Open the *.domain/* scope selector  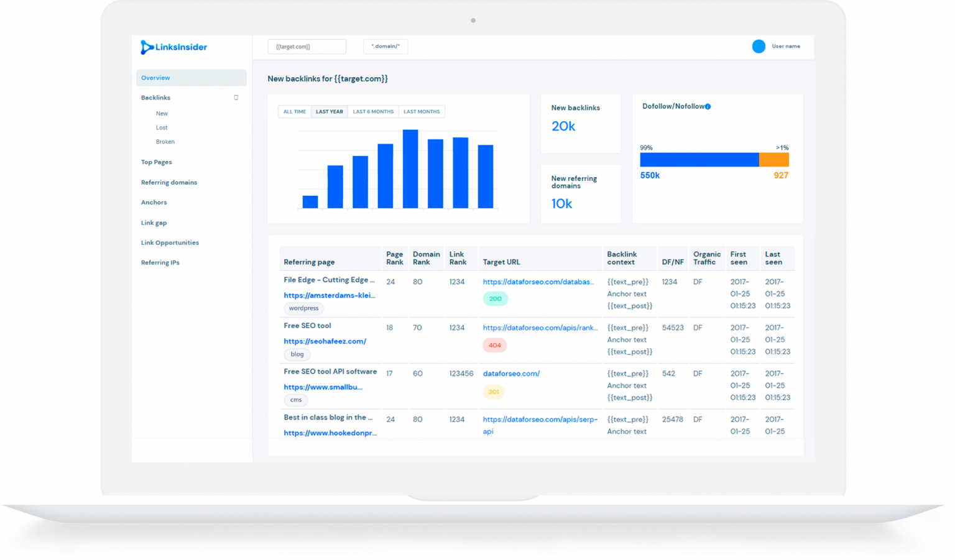385,46
